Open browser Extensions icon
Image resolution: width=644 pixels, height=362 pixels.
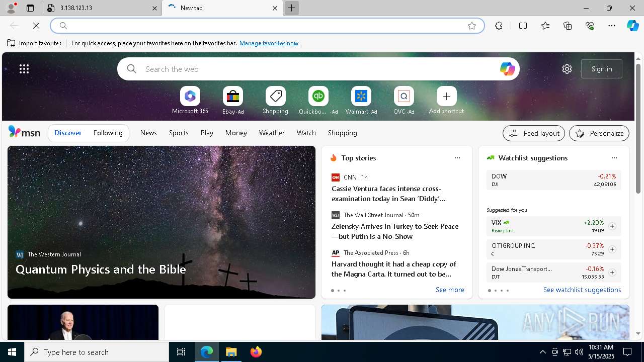(499, 26)
